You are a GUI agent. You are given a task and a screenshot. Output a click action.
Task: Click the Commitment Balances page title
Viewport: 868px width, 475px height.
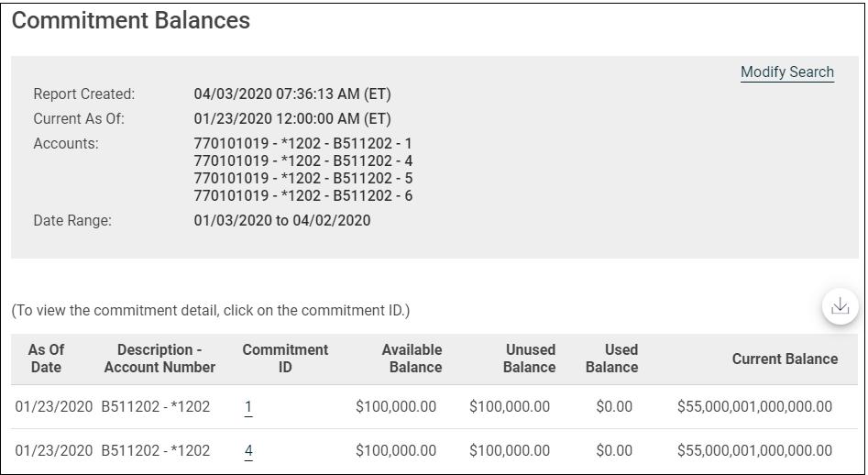[x=130, y=21]
